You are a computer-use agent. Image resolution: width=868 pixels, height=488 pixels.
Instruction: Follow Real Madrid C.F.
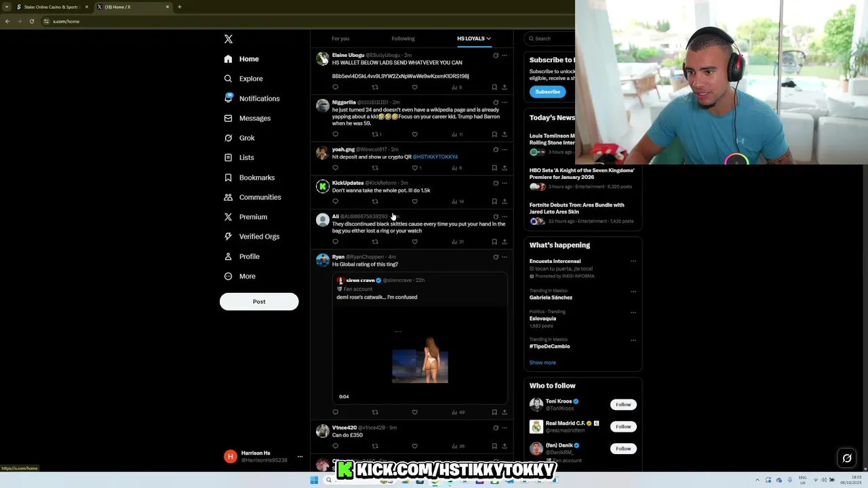(x=623, y=426)
